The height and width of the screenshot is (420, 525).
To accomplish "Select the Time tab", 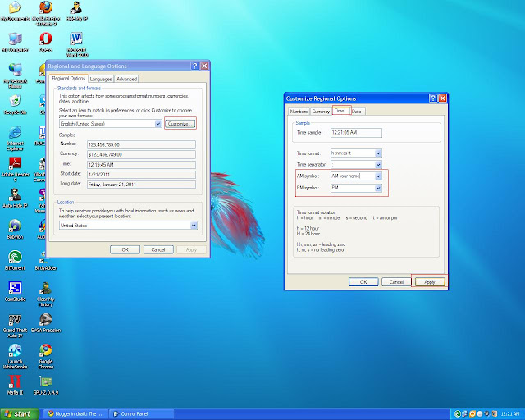I will click(341, 111).
